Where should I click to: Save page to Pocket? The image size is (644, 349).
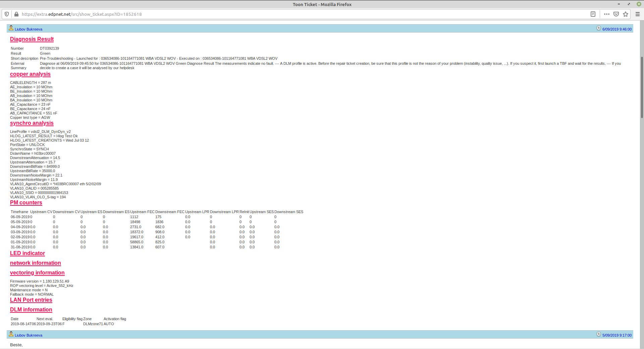[616, 14]
